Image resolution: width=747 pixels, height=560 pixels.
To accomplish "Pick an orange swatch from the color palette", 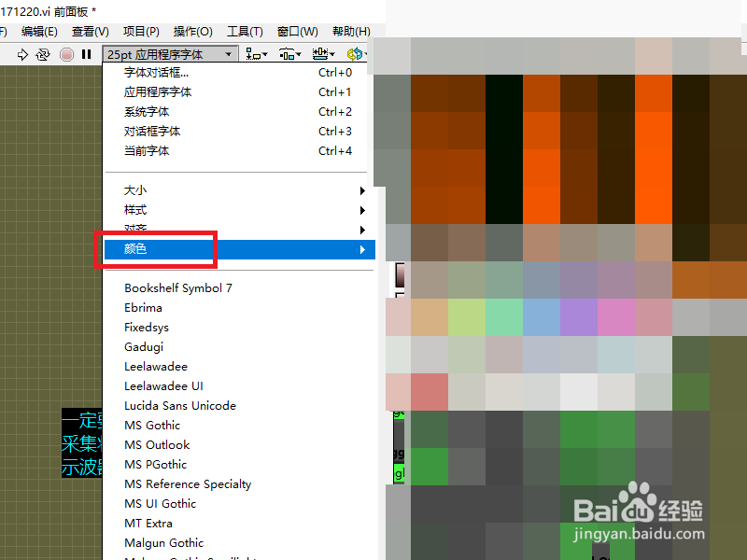I will click(x=653, y=149).
